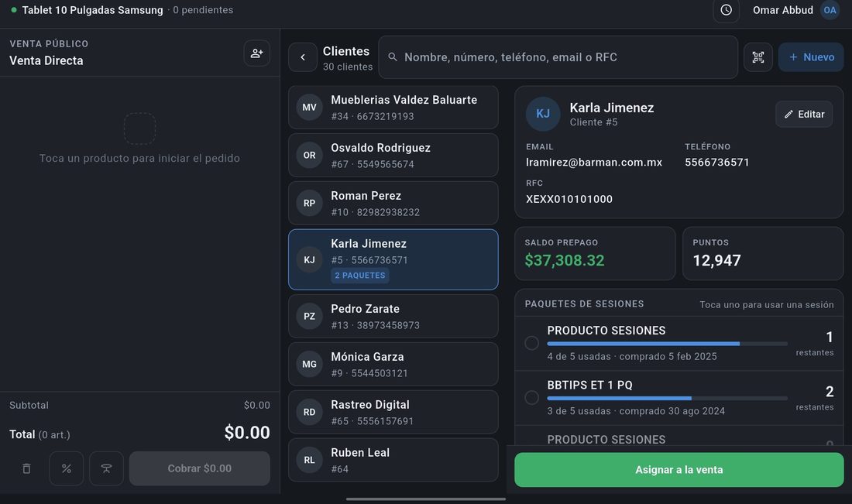This screenshot has height=504, width=852.
Task: Open the Roman Perez customer row
Action: click(393, 203)
